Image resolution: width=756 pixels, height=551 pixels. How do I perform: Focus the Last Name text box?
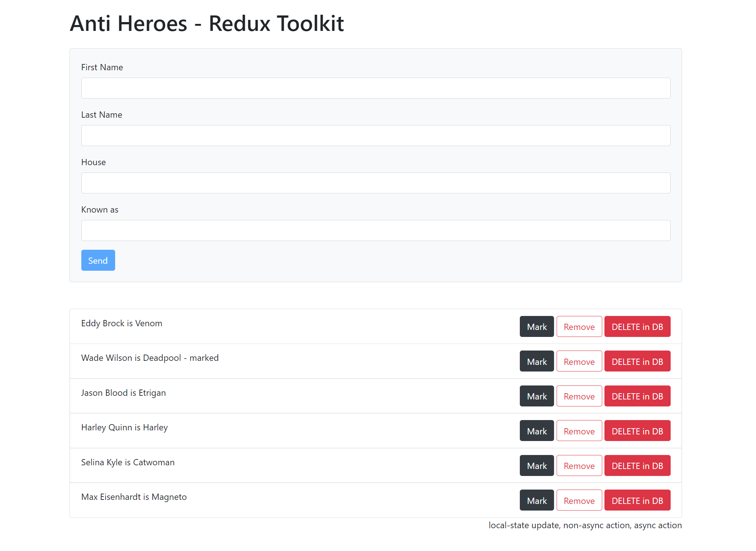376,135
